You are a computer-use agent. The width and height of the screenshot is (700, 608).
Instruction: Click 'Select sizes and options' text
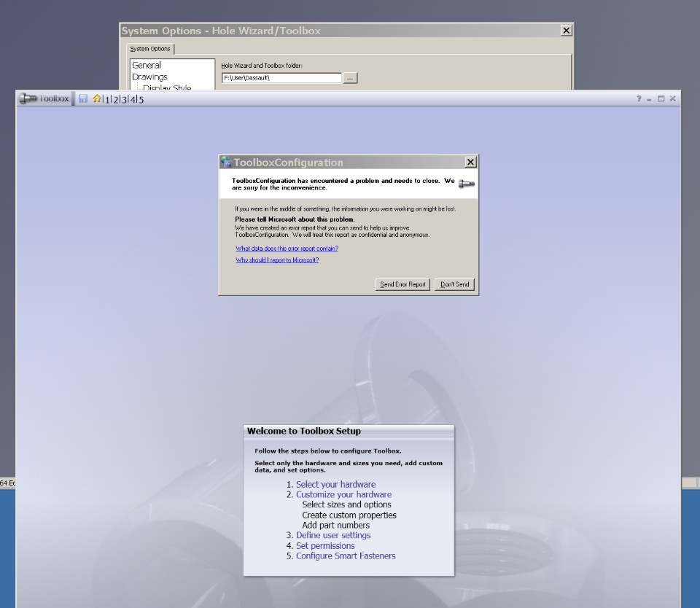click(x=346, y=504)
